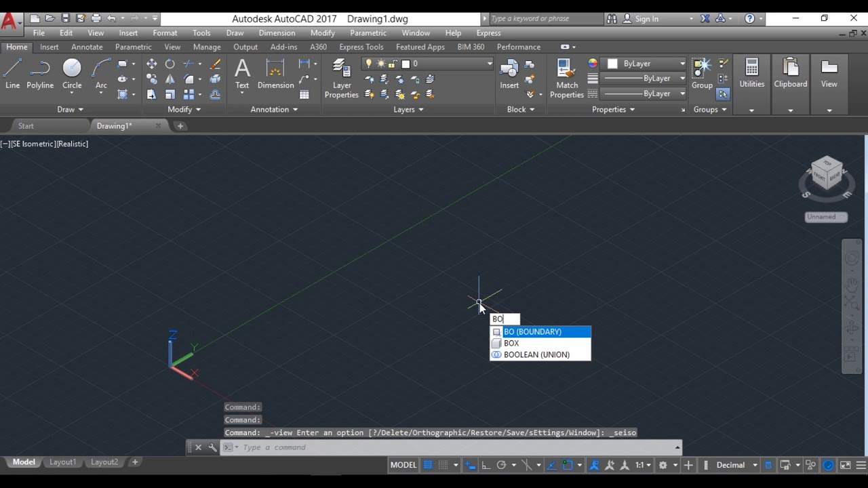This screenshot has height=488, width=868.
Task: Click Sign In in the title bar
Action: click(646, 18)
